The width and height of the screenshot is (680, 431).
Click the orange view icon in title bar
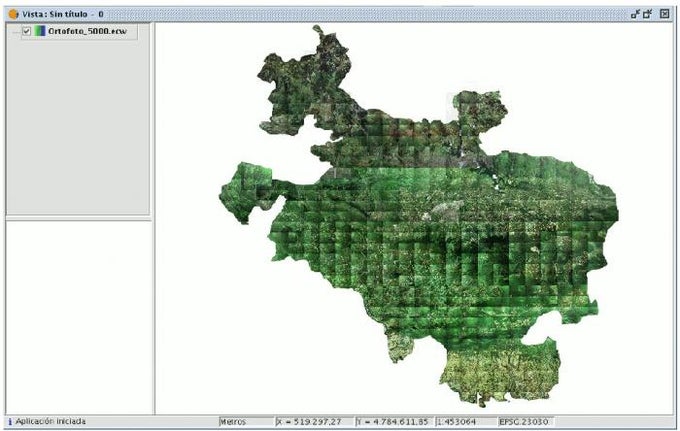click(x=13, y=14)
